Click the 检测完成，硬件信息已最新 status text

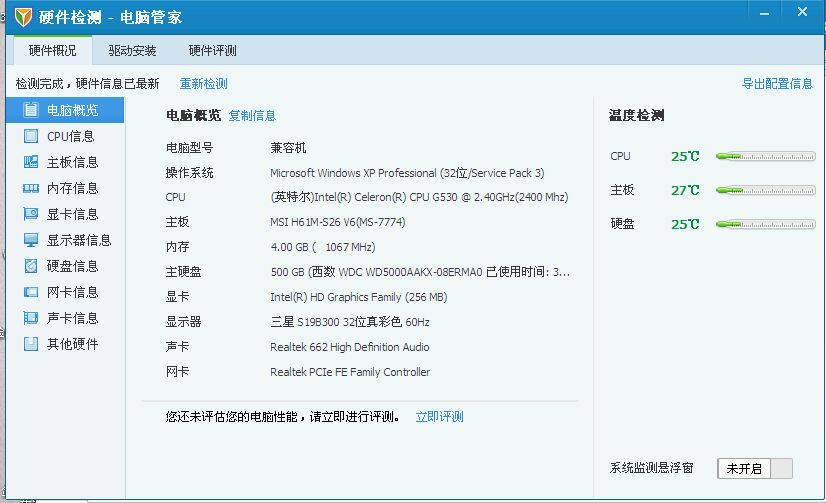pos(87,84)
